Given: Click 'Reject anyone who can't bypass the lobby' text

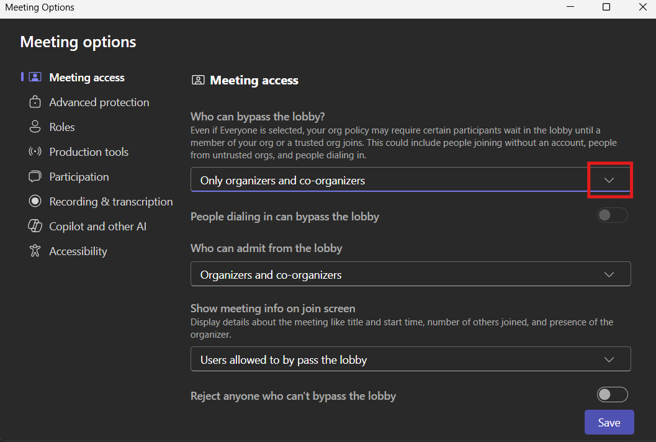Looking at the screenshot, I should point(293,396).
